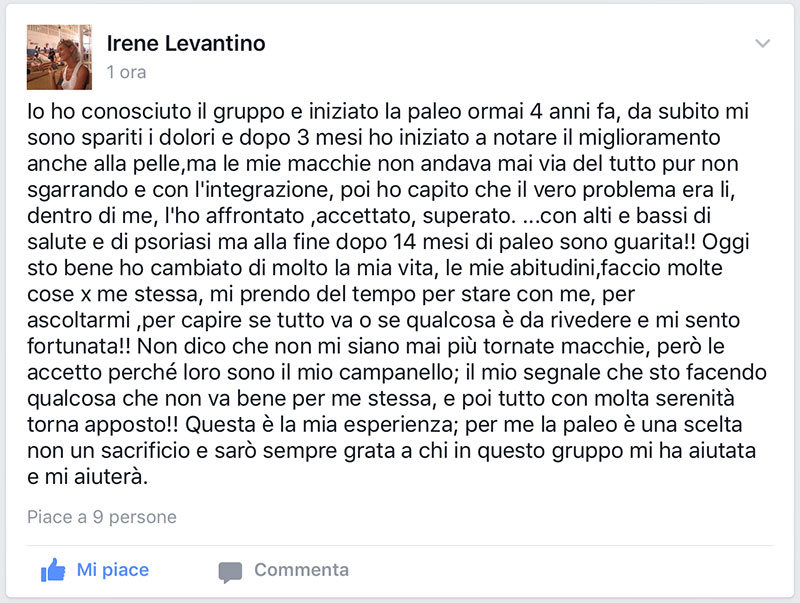800x603 pixels.
Task: Click the post line starting "Io ho conosciuto"
Action: pos(388,112)
